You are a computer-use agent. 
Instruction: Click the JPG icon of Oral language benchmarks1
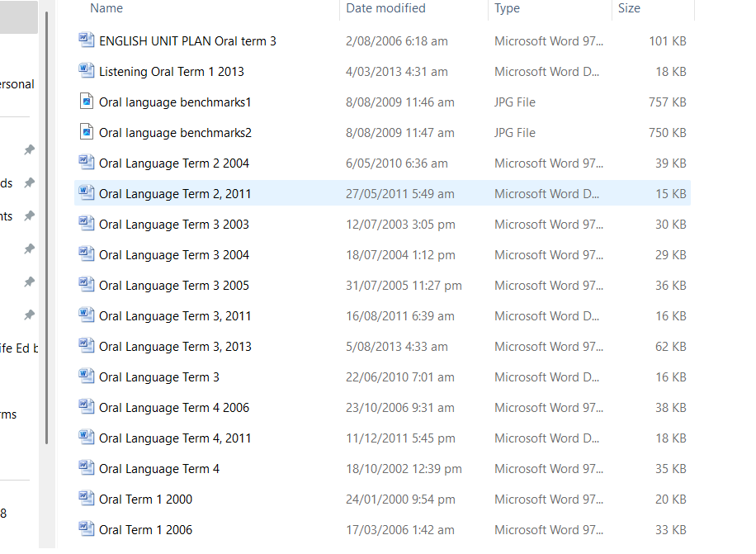coord(87,102)
